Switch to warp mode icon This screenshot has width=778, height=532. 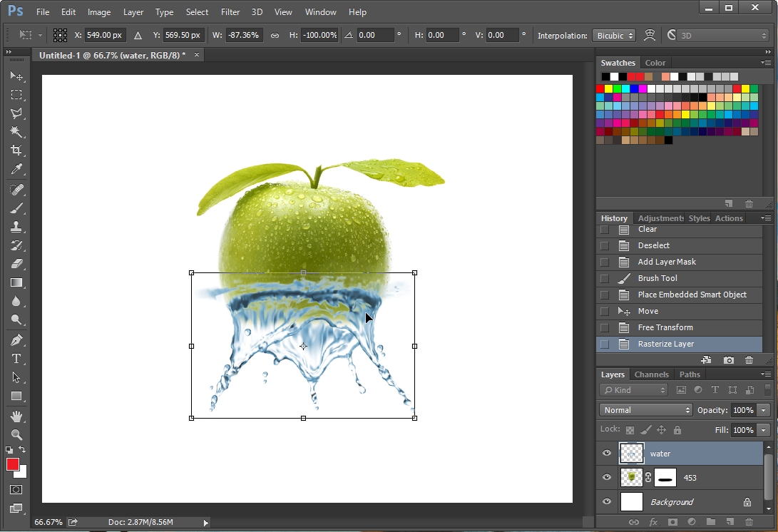coord(650,35)
